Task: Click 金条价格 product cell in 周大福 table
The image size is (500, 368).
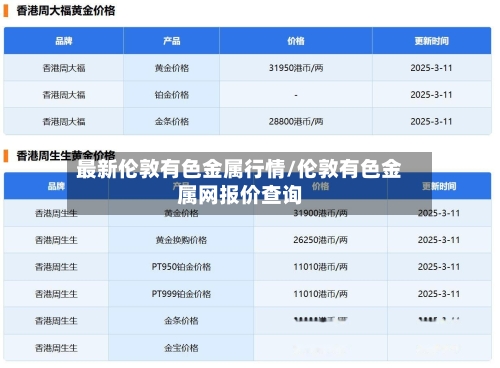Action: click(172, 122)
